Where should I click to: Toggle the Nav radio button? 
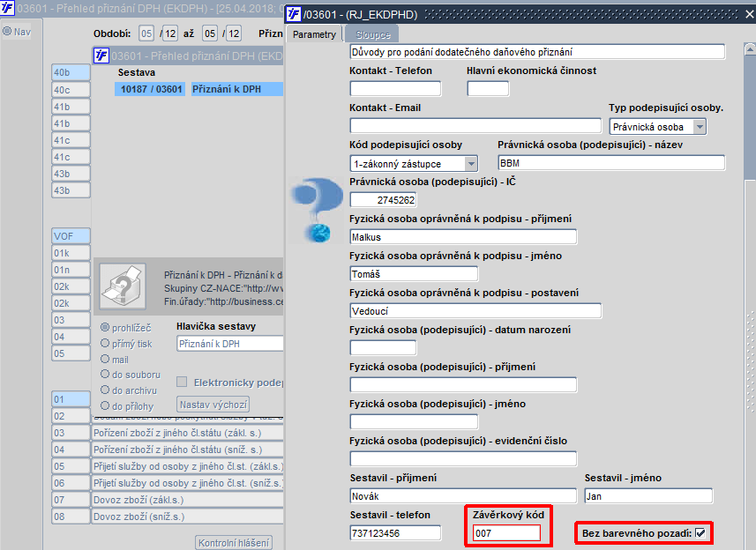pos(7,32)
